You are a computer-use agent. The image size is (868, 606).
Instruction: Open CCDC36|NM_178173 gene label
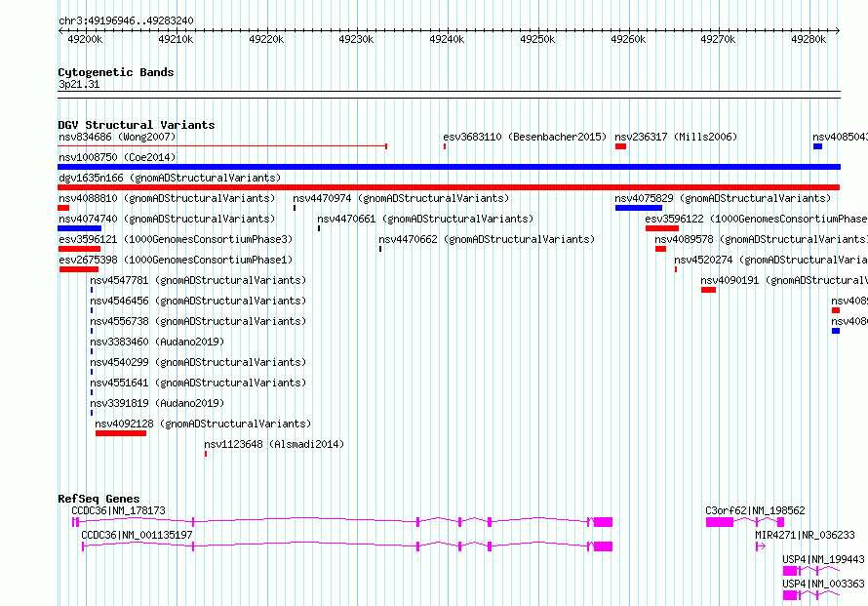(x=118, y=510)
